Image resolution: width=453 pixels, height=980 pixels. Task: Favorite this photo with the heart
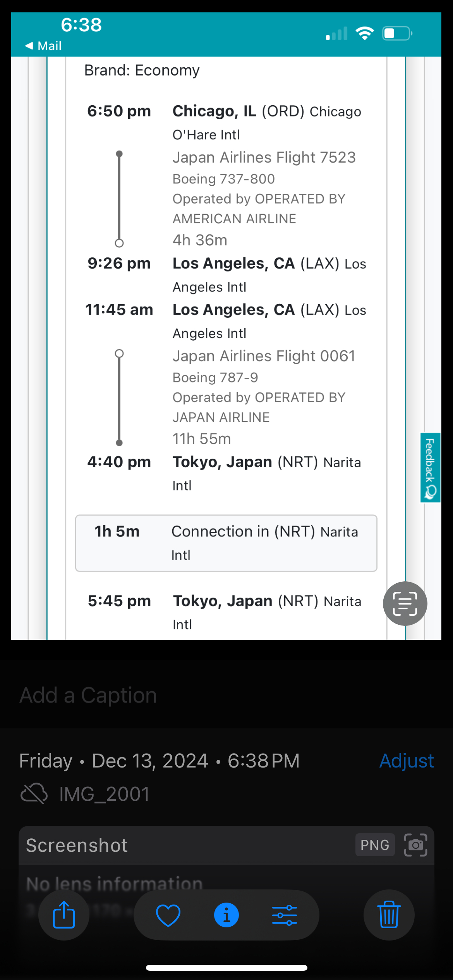point(168,915)
